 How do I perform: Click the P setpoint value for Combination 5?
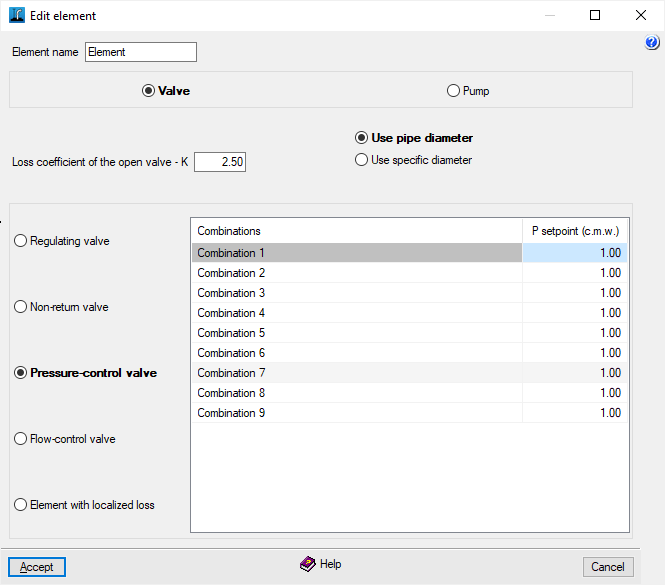tap(576, 333)
